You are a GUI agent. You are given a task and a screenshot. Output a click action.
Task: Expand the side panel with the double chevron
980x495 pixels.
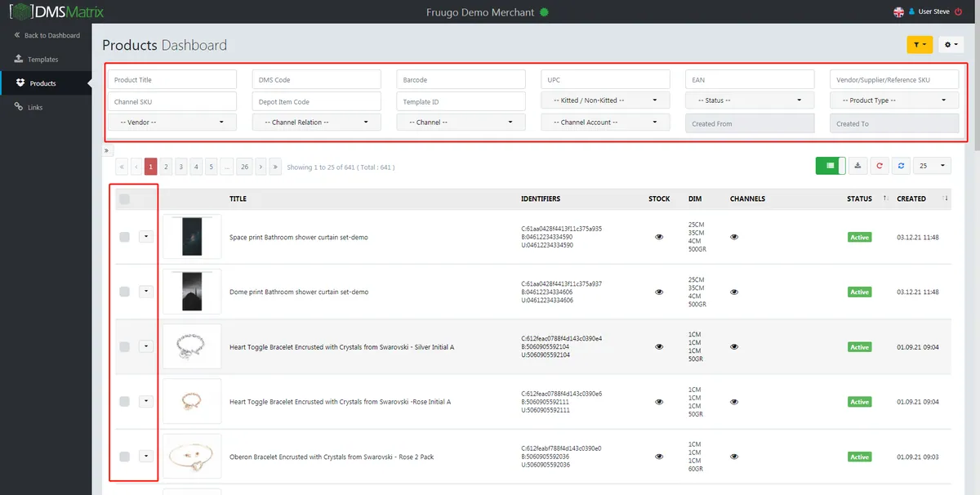click(106, 151)
